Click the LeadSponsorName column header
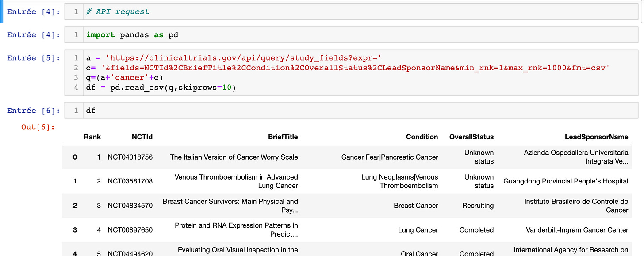644x256 pixels. click(596, 137)
